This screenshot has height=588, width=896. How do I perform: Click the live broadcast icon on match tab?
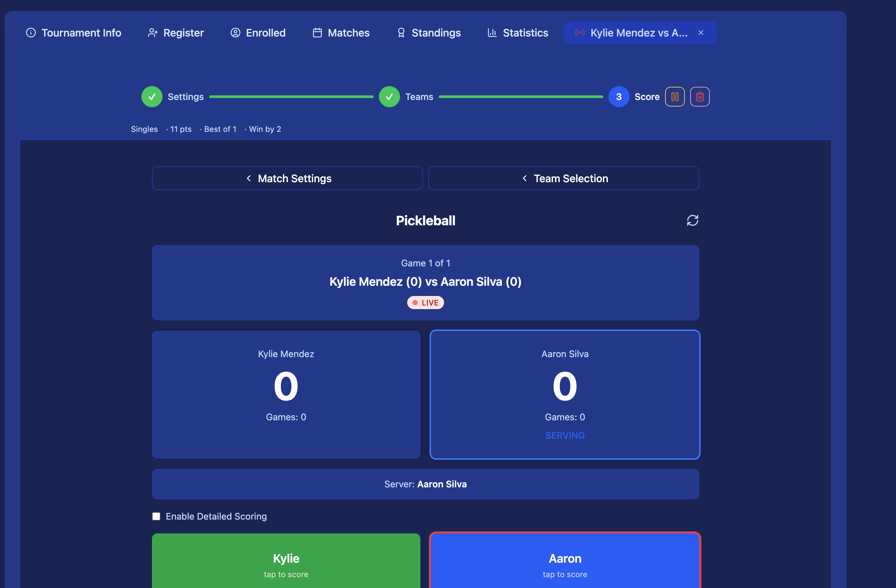tap(580, 33)
